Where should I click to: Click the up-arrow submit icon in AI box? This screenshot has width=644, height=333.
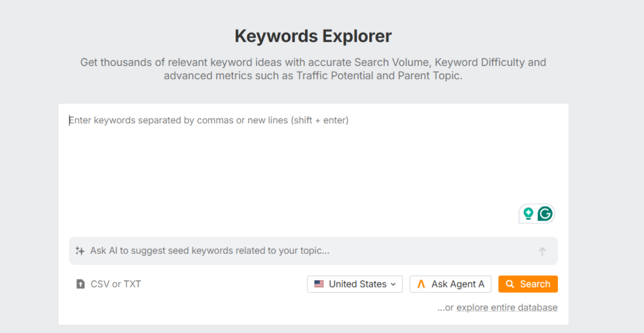click(542, 251)
